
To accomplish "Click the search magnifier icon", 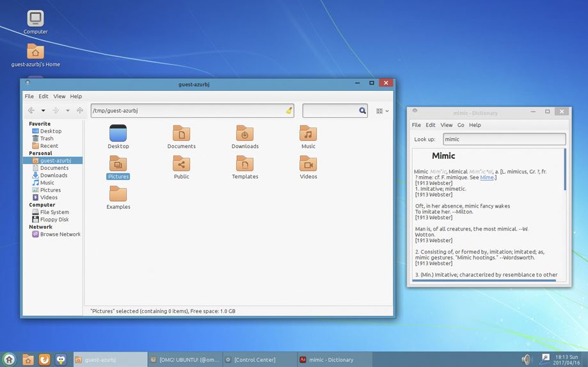I will (363, 111).
